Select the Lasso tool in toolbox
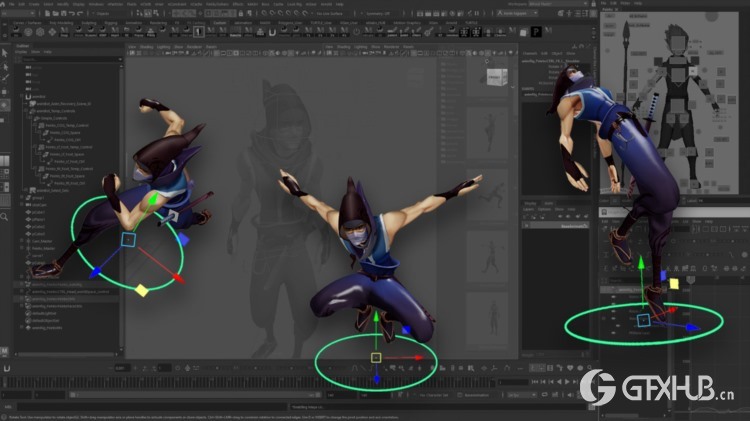750x421 pixels. coord(5,67)
